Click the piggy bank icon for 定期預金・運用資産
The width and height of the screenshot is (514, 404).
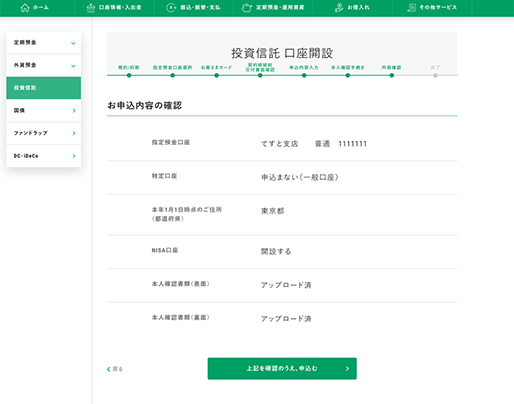[x=247, y=8]
